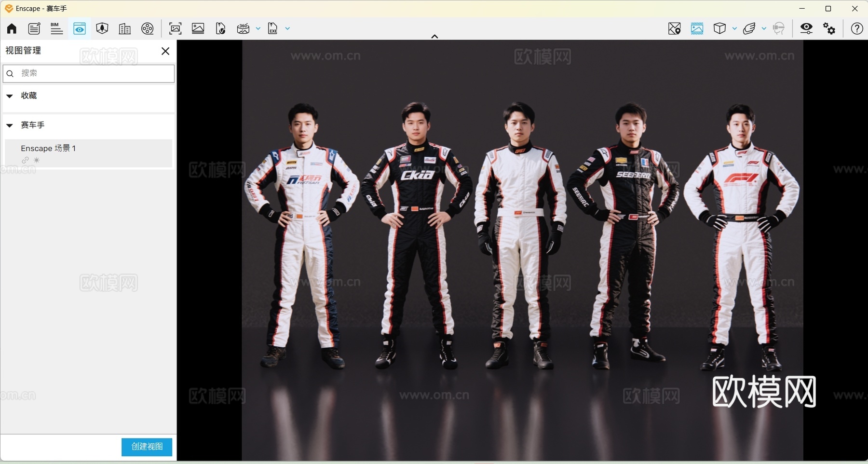
Task: Collapse the 赛车手 section
Action: coord(10,125)
